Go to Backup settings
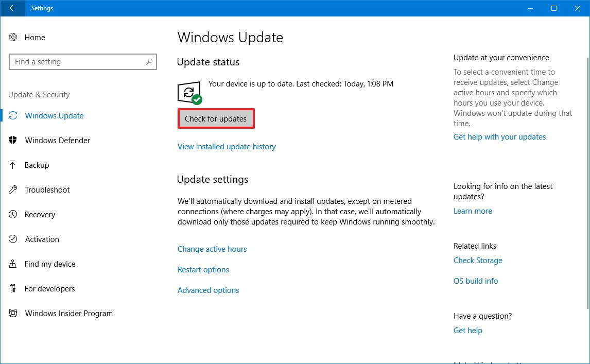The height and width of the screenshot is (364, 590). (37, 165)
